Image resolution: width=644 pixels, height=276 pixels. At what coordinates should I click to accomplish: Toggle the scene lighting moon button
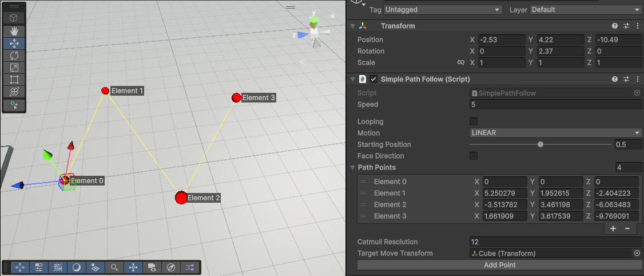(77, 267)
